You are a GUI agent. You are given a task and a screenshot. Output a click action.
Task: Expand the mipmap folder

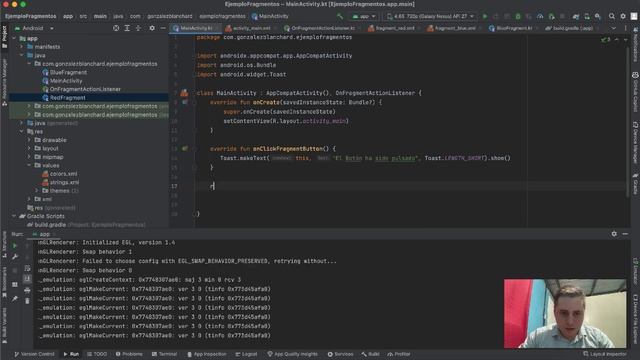(x=29, y=157)
